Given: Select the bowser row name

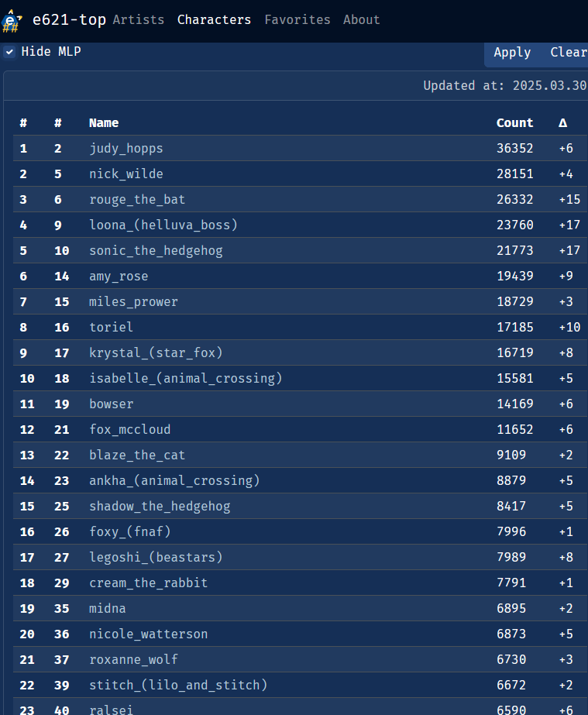Looking at the screenshot, I should 112,404.
